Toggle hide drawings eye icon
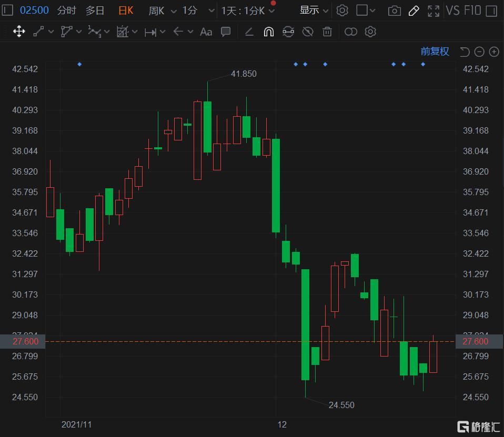The height and width of the screenshot is (437, 504). tap(308, 32)
